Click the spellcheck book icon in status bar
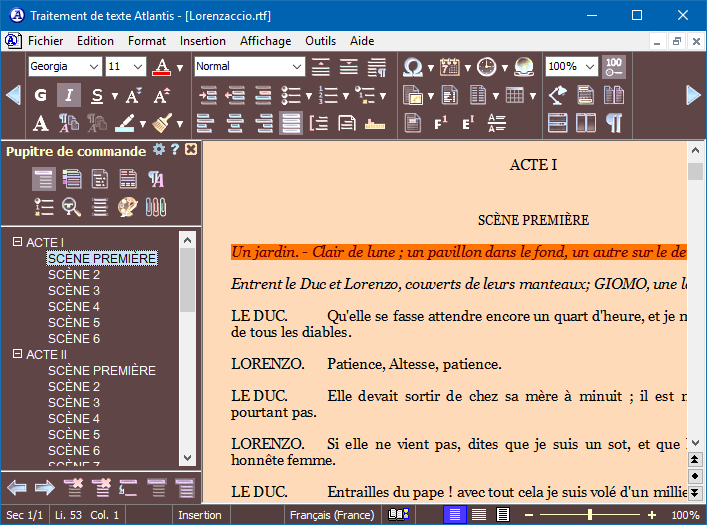This screenshot has height=525, width=707. click(398, 514)
